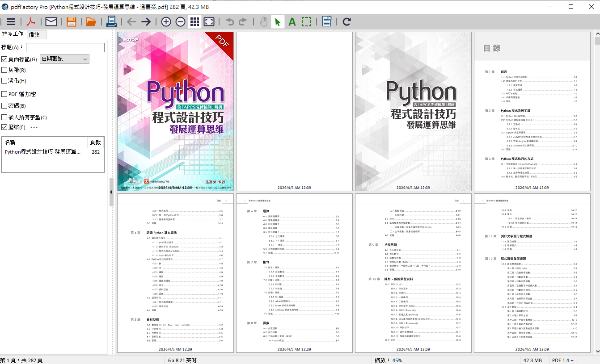Select the thumbnail showing 第 6 章 運算
This screenshot has height=364, width=600.
(x=294, y=273)
